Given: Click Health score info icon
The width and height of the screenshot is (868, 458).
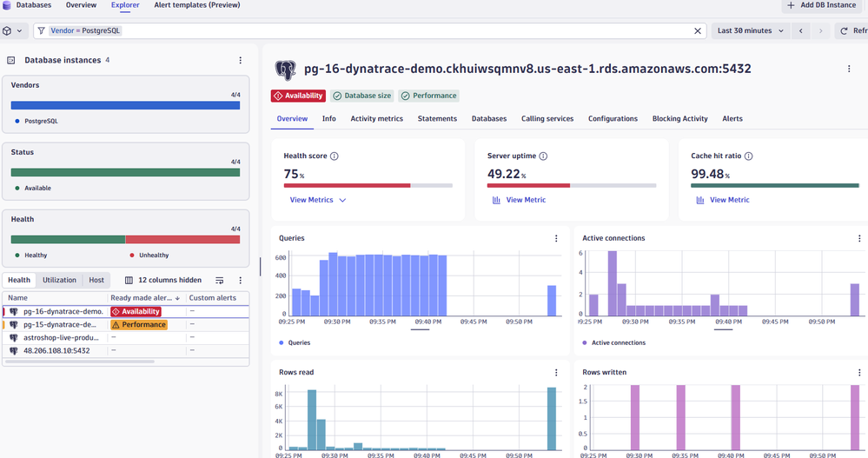Looking at the screenshot, I should click(335, 156).
